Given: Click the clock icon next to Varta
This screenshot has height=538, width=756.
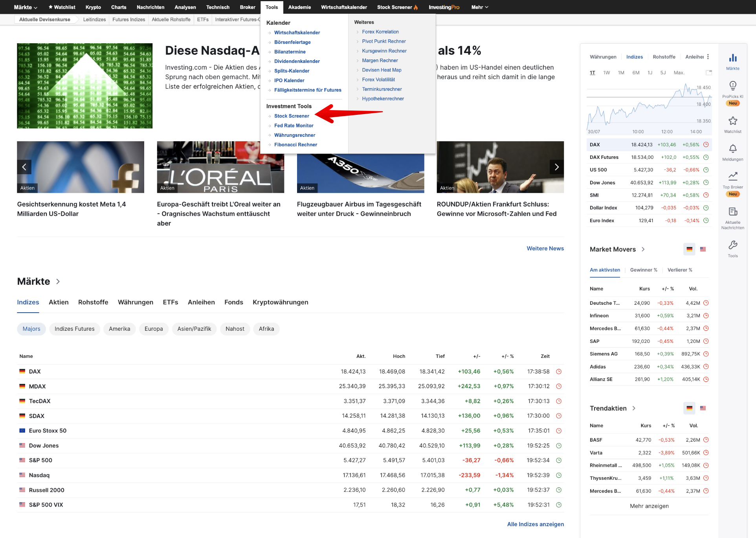Looking at the screenshot, I should 706,453.
